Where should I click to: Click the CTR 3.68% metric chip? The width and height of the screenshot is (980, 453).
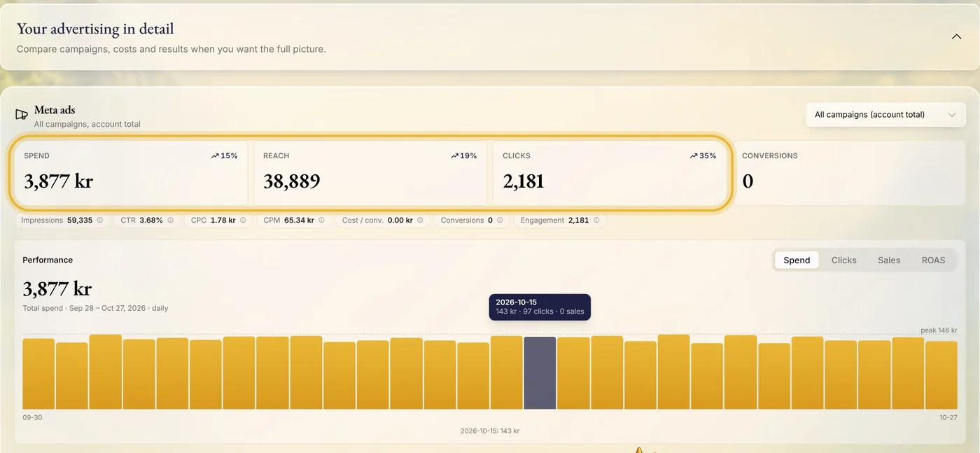coord(147,220)
